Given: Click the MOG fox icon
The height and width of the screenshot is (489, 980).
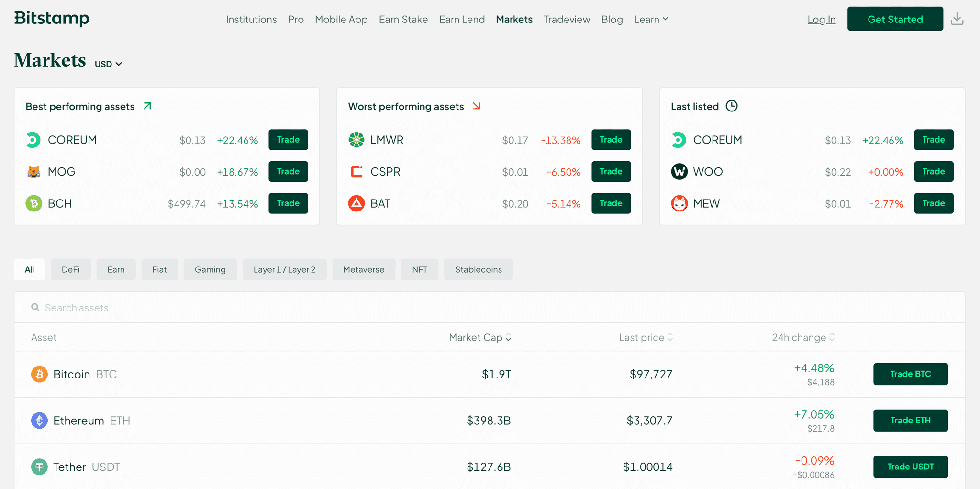Looking at the screenshot, I should point(33,171).
